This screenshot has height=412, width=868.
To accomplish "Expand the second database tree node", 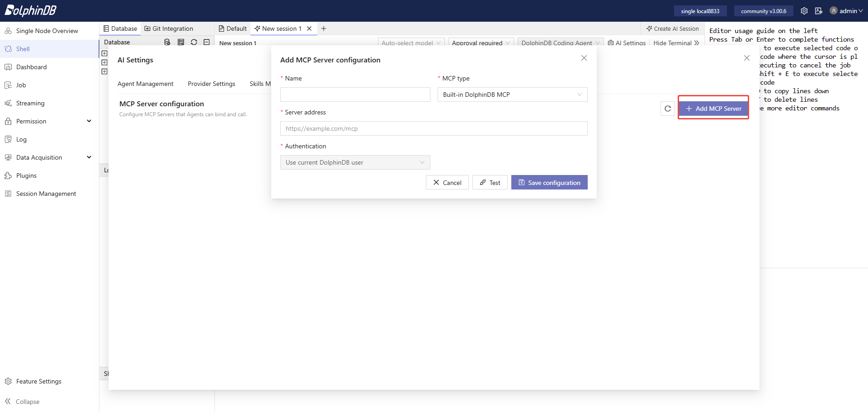I will tap(104, 62).
